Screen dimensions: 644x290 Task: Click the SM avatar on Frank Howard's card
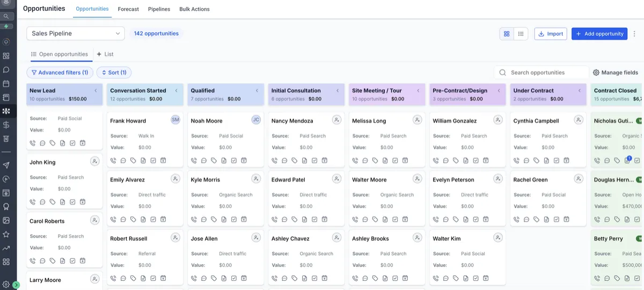pyautogui.click(x=175, y=120)
